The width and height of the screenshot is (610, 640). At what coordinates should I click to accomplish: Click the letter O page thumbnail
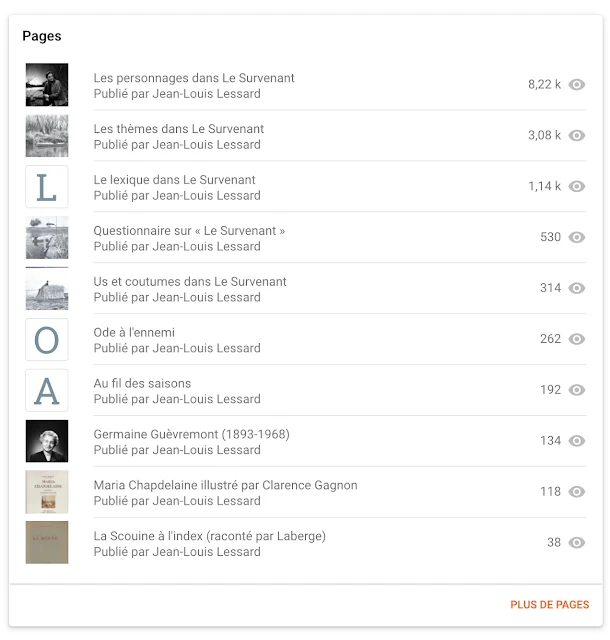(47, 340)
